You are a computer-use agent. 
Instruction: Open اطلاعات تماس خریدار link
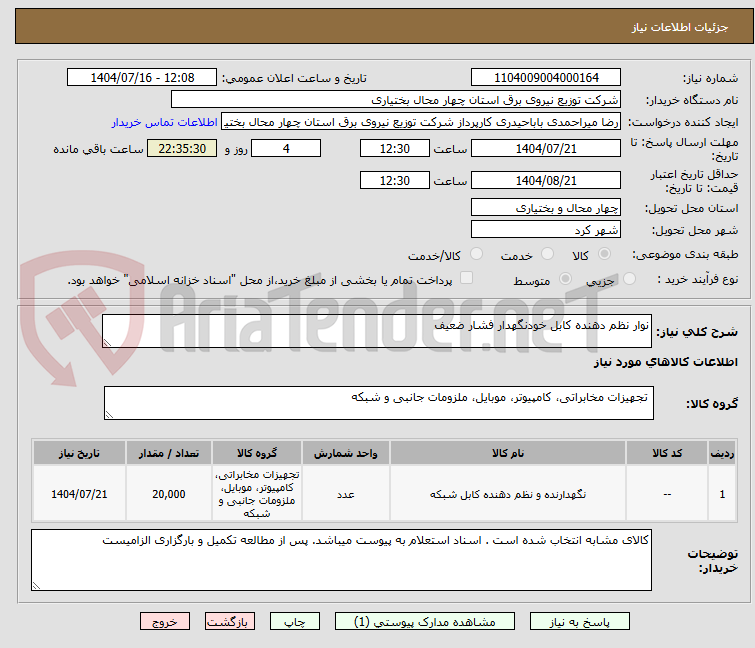(x=165, y=122)
